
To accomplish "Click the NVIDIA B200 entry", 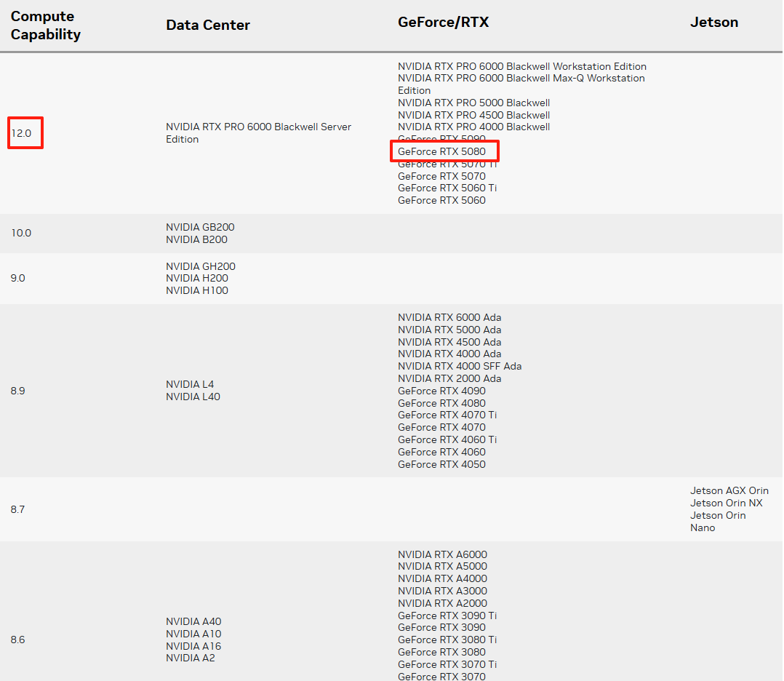I will [196, 239].
